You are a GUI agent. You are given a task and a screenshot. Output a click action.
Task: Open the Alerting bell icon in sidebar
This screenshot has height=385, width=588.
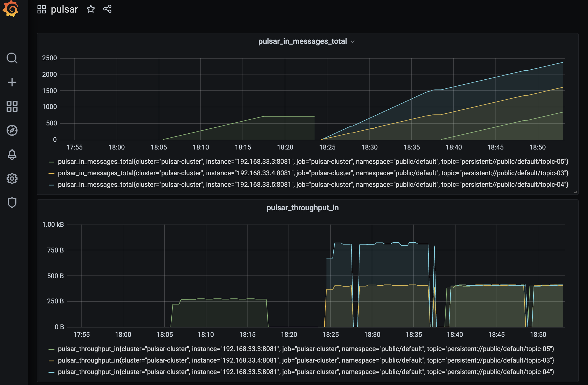point(12,154)
